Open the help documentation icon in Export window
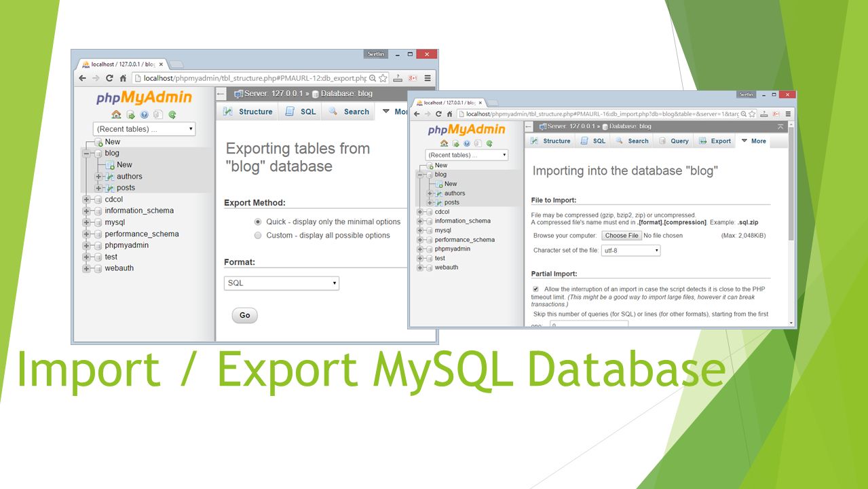Screen dimensions: 868x489 145,115
